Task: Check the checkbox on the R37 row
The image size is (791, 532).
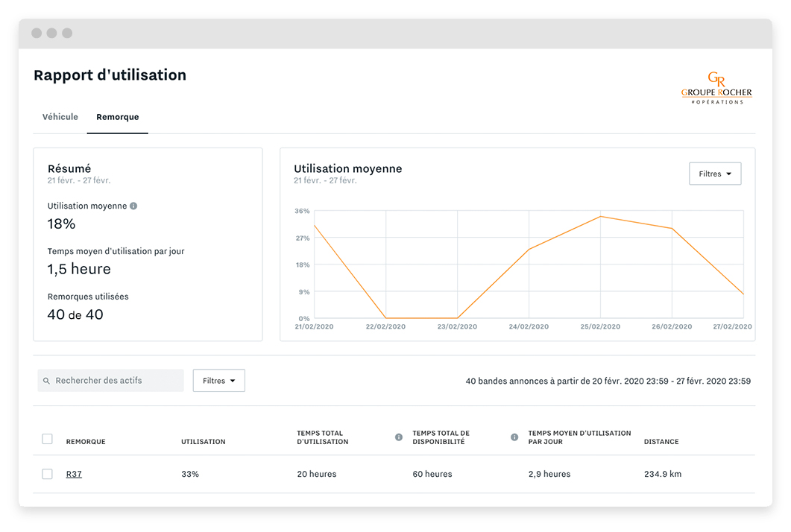Action: [47, 474]
